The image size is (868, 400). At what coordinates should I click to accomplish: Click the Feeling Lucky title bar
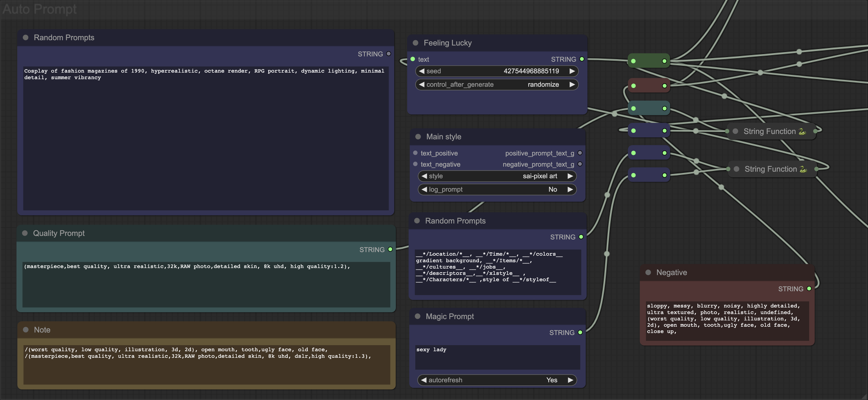(x=497, y=43)
